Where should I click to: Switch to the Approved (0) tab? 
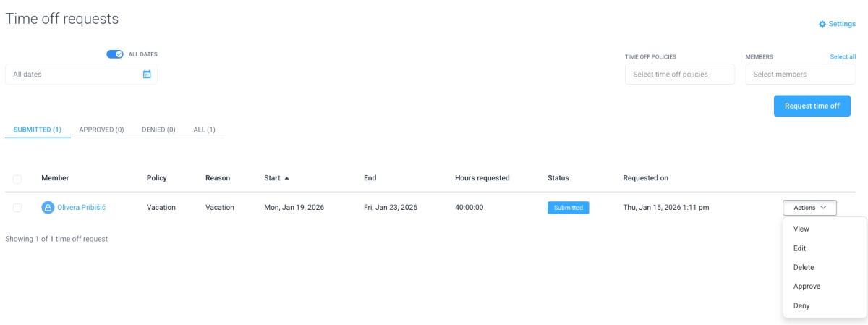click(x=101, y=130)
